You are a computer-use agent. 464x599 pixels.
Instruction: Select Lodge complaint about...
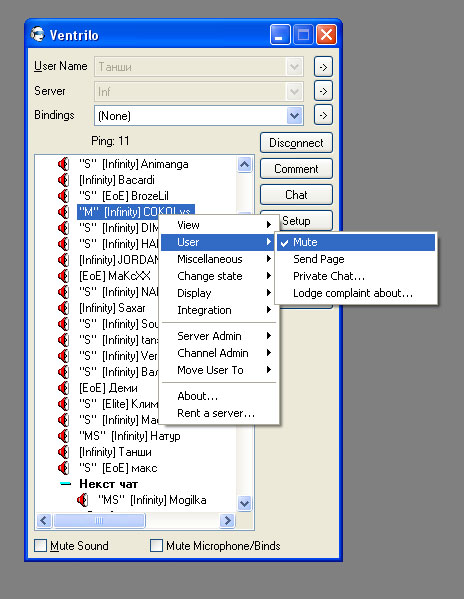[x=356, y=293]
